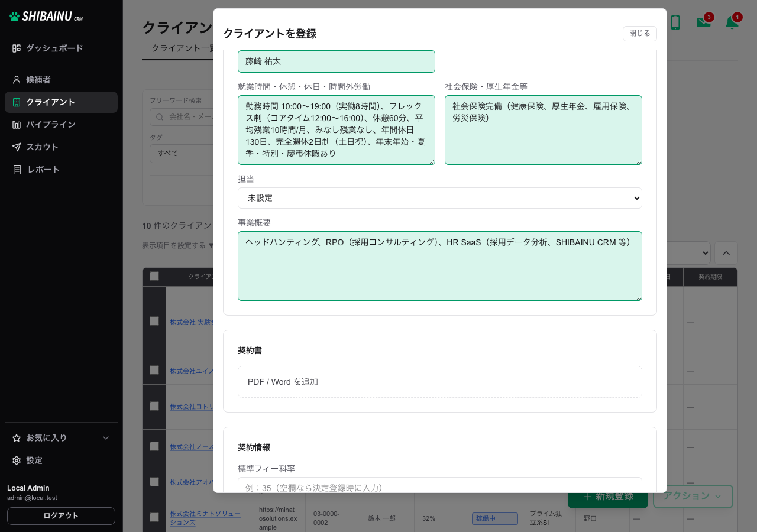Click the ダッシュボード grid icon in the sidebar
This screenshot has height=532, width=757.
coord(17,48)
